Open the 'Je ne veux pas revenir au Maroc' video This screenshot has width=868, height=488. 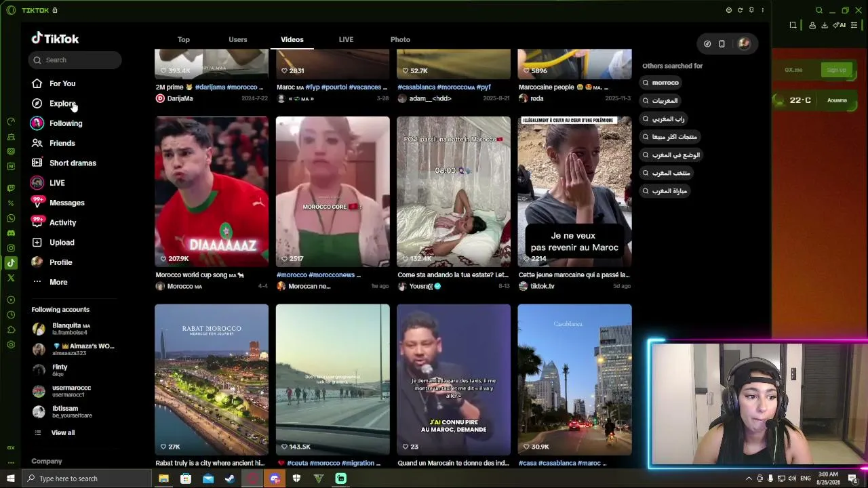(x=574, y=192)
